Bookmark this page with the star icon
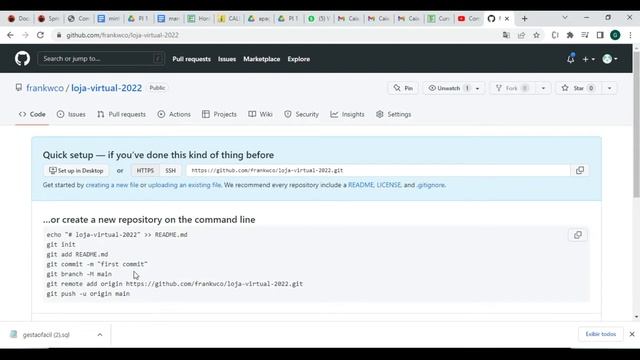Viewport: 640px width, 360px height. pos(536,35)
